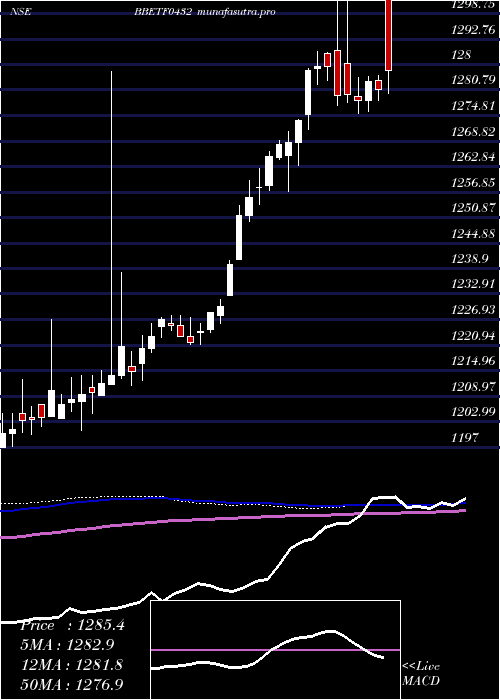500x700 pixels.
Task: Click the 50MA : 1276.9 value
Action: (x=71, y=684)
